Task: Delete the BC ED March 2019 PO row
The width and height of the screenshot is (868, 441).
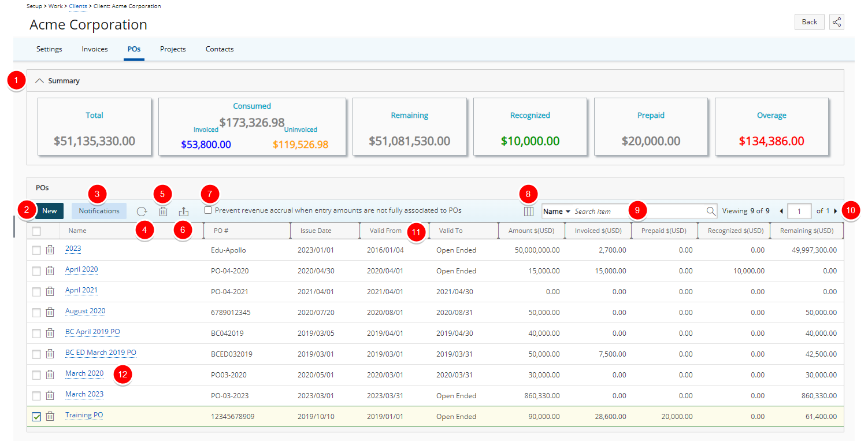Action: [50, 354]
